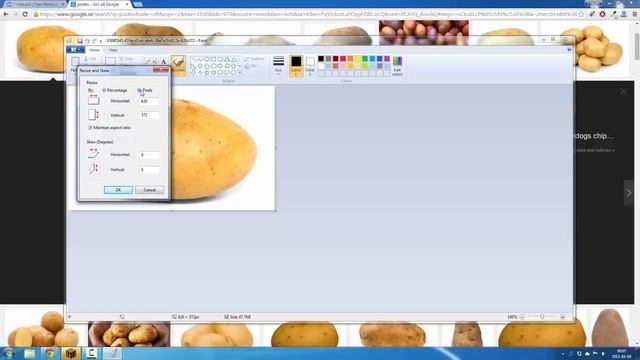The width and height of the screenshot is (640, 360).
Task: Pick the Diamond shape in the gallery
Action: tap(200, 66)
